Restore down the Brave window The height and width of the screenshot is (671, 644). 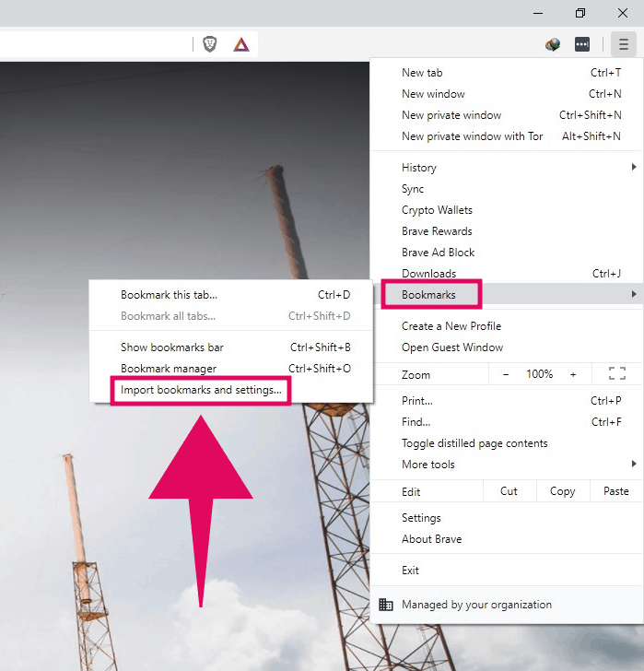pyautogui.click(x=580, y=13)
